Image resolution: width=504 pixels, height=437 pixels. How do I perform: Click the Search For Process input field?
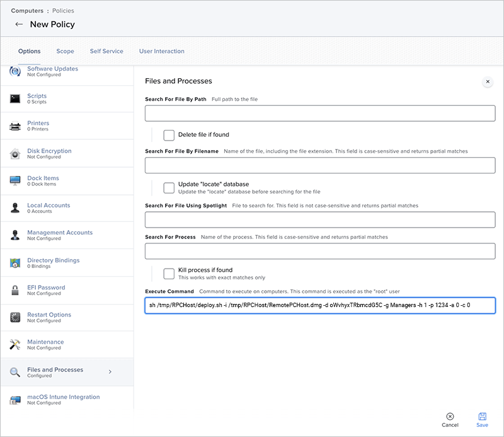[320, 251]
